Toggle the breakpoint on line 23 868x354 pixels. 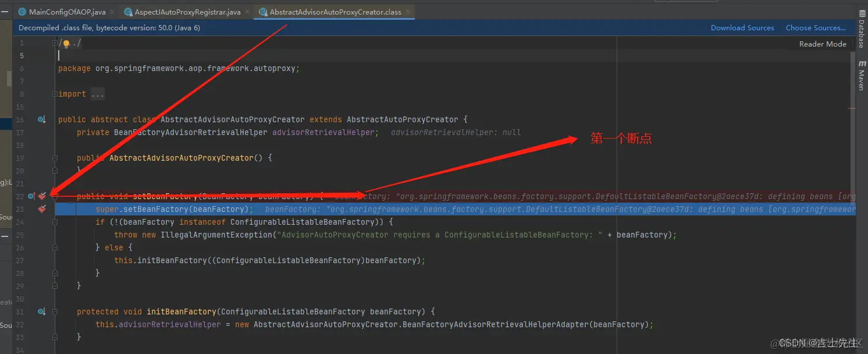[42, 209]
